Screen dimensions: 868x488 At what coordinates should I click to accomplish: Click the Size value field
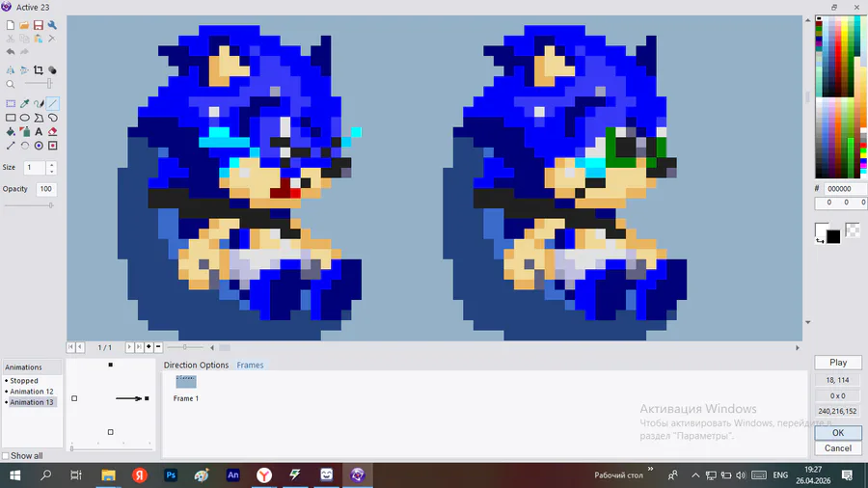(x=35, y=168)
